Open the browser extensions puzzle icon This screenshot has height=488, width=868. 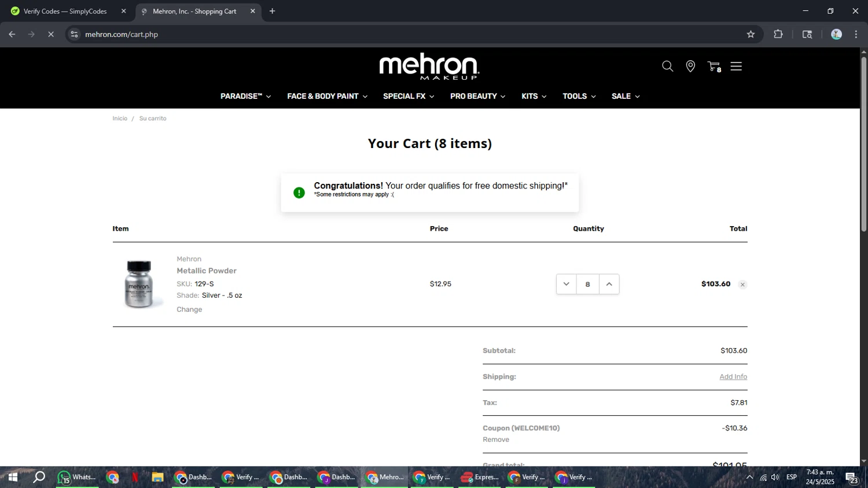tap(778, 34)
